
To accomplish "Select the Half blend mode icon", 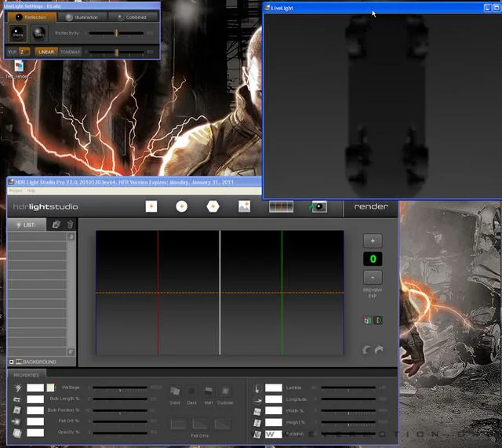I will click(x=209, y=392).
